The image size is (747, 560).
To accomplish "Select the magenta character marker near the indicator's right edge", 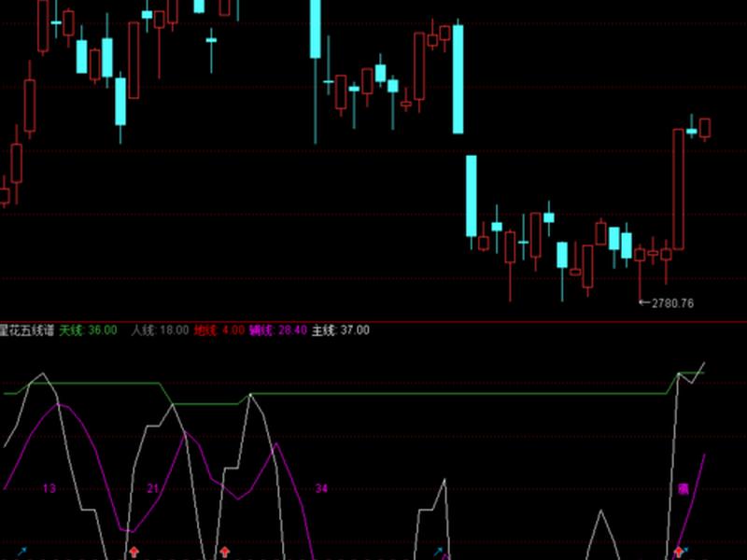I will click(x=684, y=489).
